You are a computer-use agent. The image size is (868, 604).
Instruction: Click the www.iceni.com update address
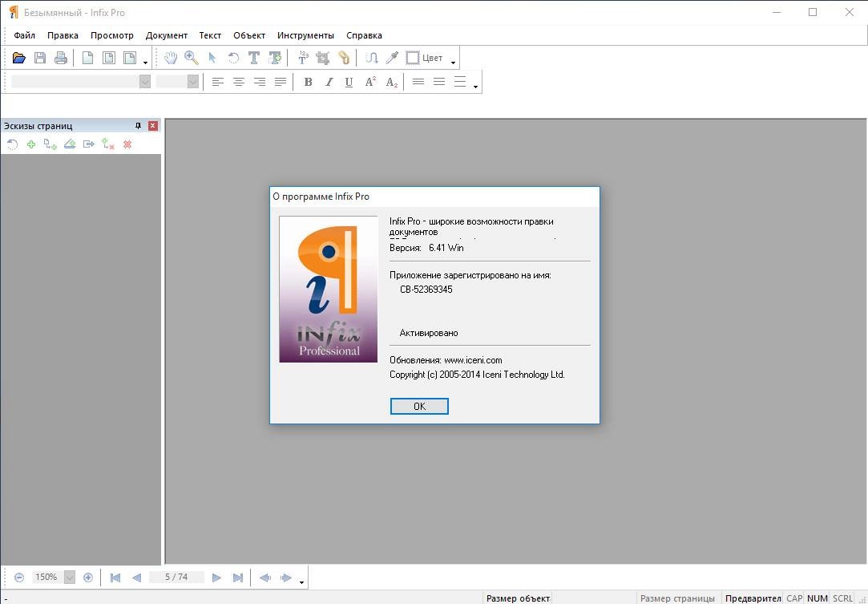click(x=473, y=360)
